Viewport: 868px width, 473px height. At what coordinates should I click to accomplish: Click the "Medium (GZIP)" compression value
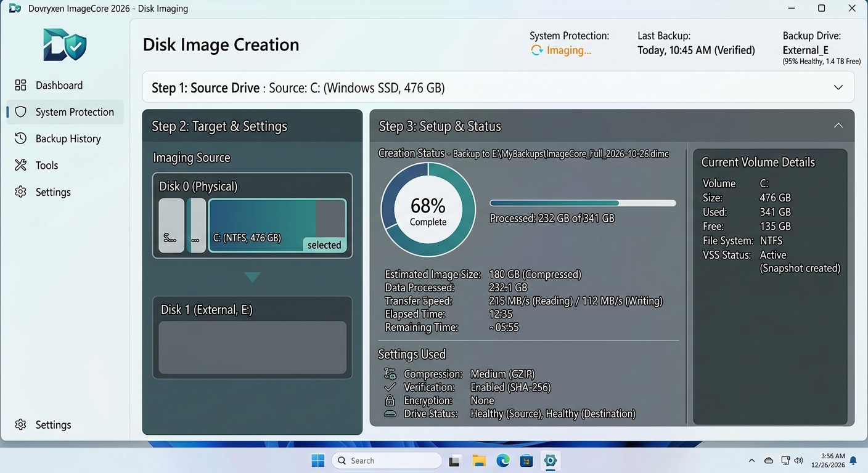click(502, 374)
